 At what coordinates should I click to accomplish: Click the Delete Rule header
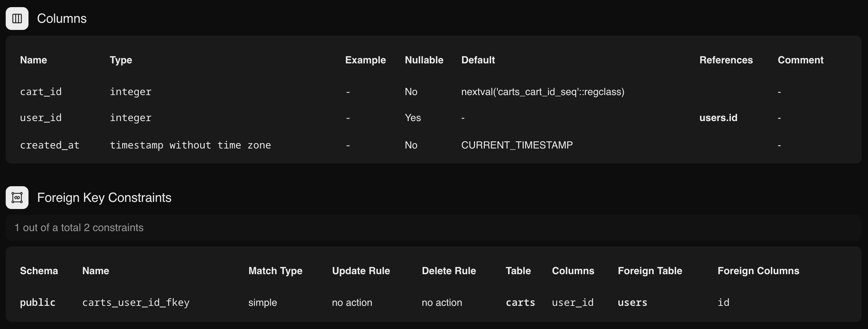click(449, 271)
